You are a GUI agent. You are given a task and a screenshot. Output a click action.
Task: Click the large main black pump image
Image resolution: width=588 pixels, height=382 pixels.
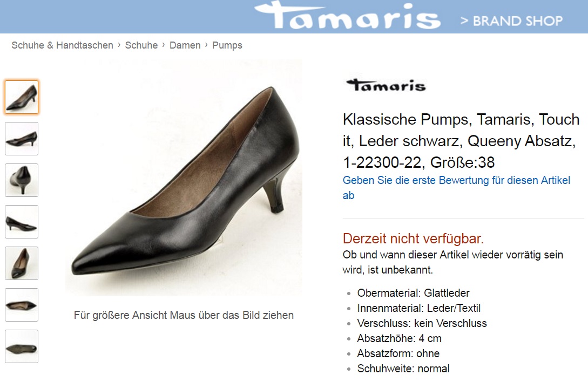184,178
